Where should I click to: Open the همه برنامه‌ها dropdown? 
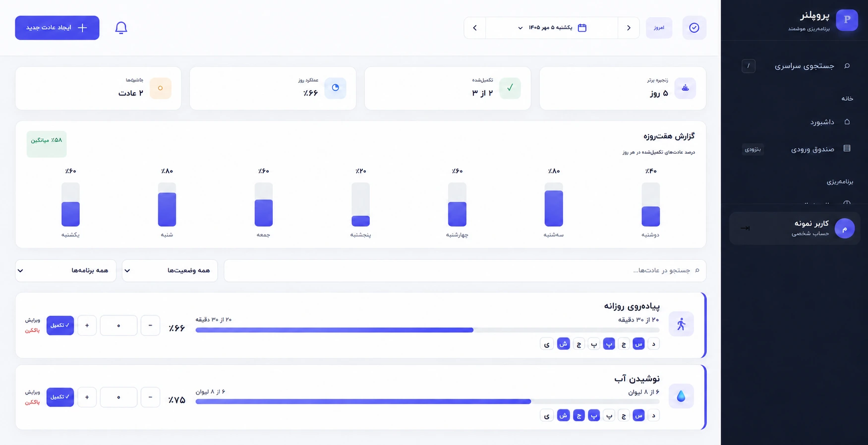66,271
